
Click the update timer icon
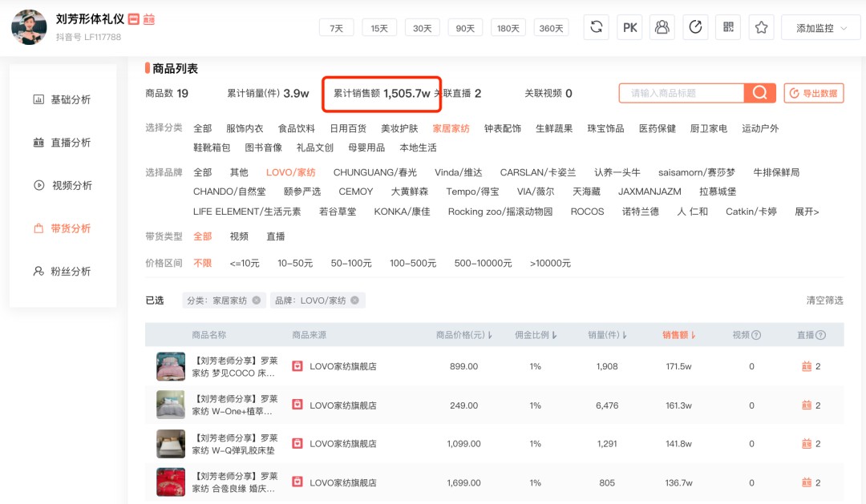[695, 27]
